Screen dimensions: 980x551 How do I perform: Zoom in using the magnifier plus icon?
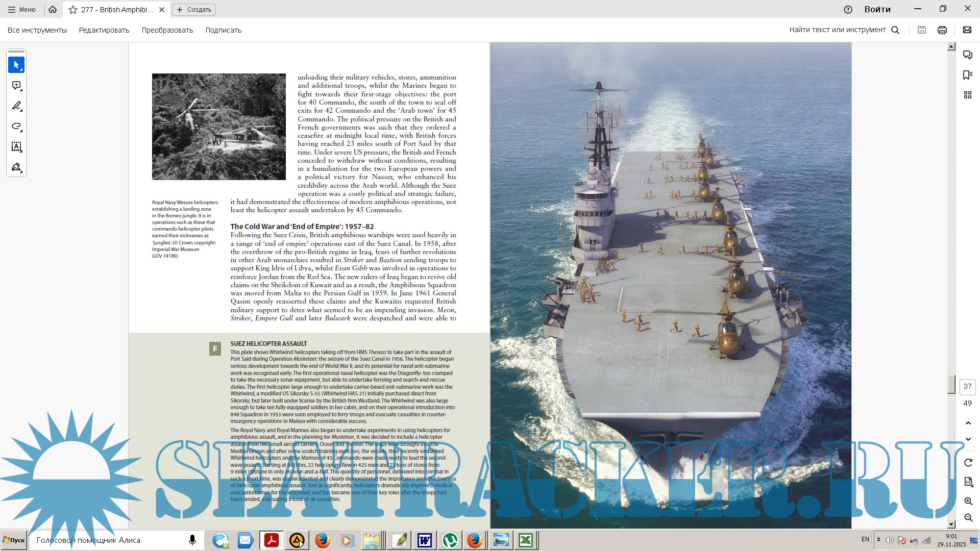968,502
